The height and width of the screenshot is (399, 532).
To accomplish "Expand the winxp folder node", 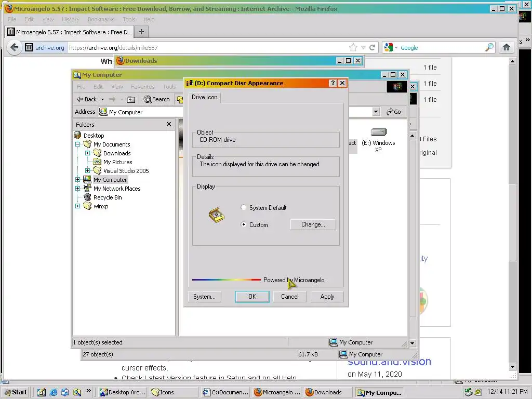I will [x=78, y=206].
